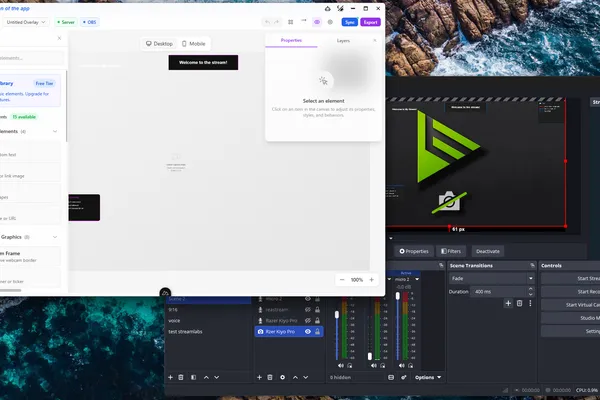The image size is (600, 400).
Task: Close the left elements library panel
Action: [x=59, y=38]
